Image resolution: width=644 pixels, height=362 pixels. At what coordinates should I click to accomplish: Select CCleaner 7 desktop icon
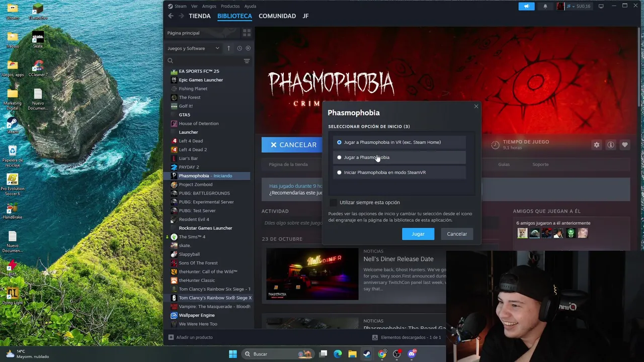[38, 69]
